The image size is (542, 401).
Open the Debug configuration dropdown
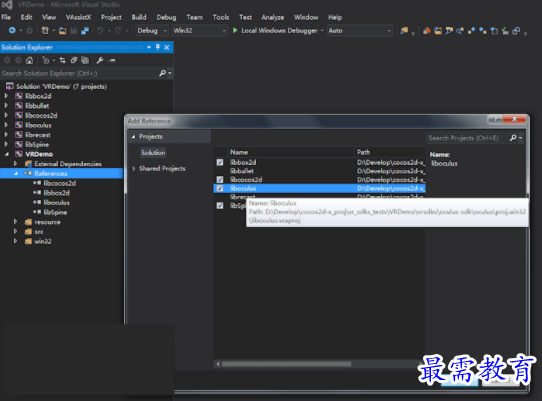click(x=152, y=31)
